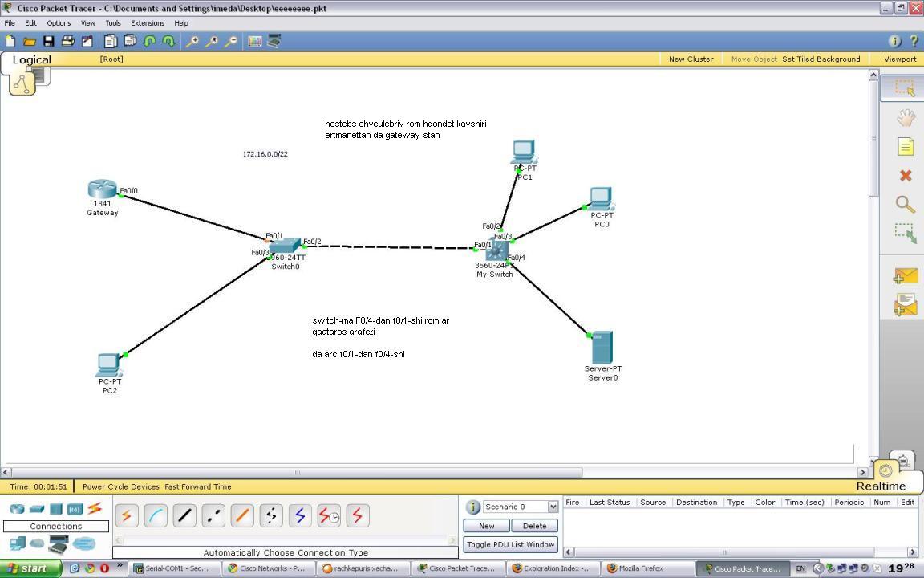Select the WAN Emulation cloud category
The height and width of the screenshot is (578, 924).
[x=37, y=543]
